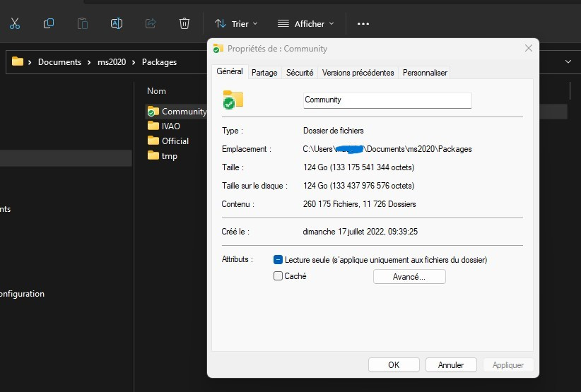
Task: Click the Taille value 124 Go text
Action: tap(358, 167)
